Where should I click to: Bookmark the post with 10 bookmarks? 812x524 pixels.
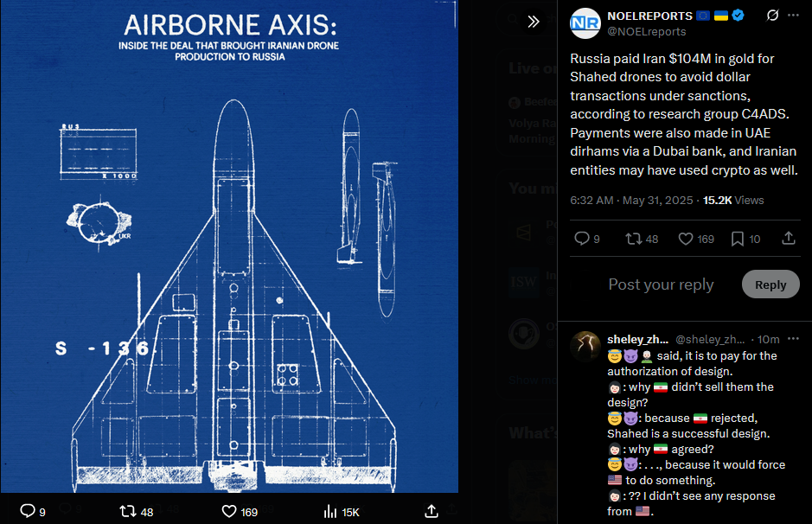pos(738,239)
